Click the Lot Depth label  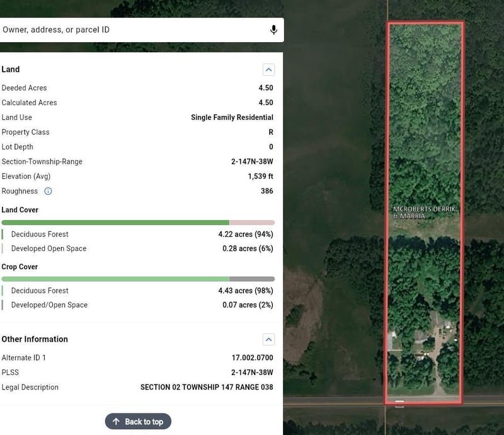[x=18, y=147]
